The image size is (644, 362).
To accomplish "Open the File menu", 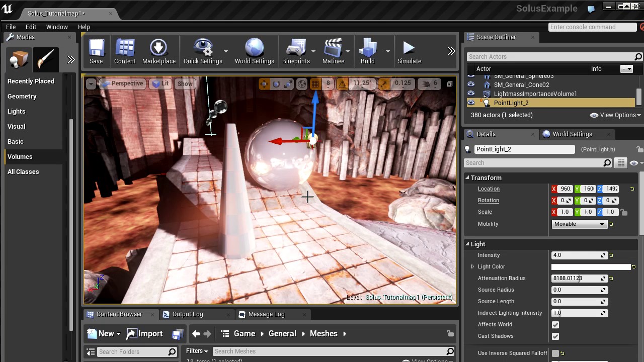I will click(11, 27).
